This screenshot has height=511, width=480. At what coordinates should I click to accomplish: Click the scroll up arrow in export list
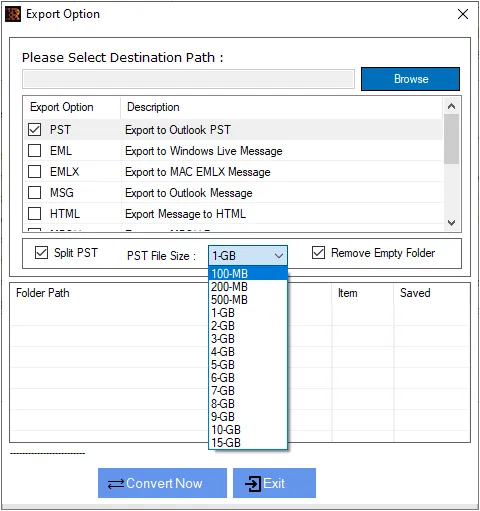tap(451, 107)
